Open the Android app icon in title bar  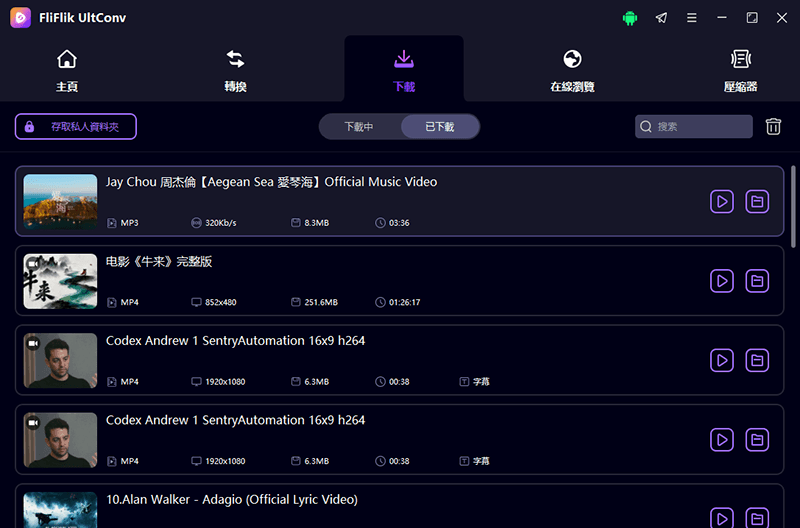[x=630, y=18]
